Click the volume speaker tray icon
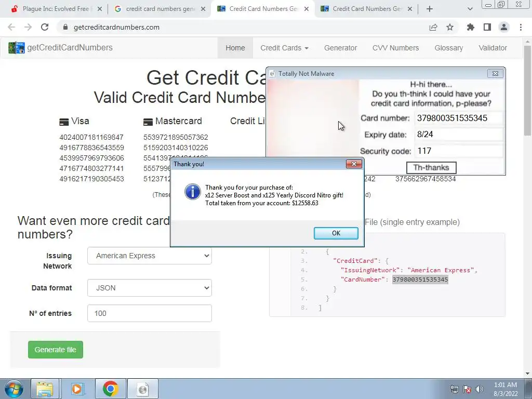532x399 pixels. [480, 389]
